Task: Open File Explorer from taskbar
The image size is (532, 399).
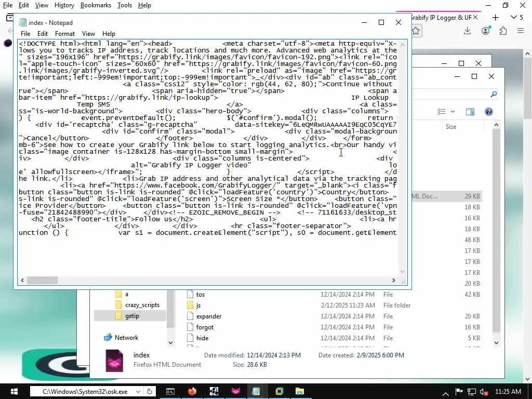Action: (300, 392)
